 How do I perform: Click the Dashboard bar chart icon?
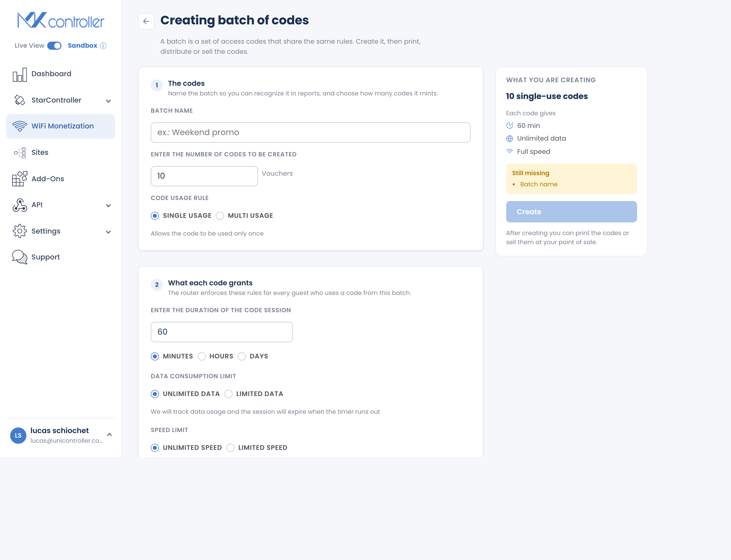point(20,74)
